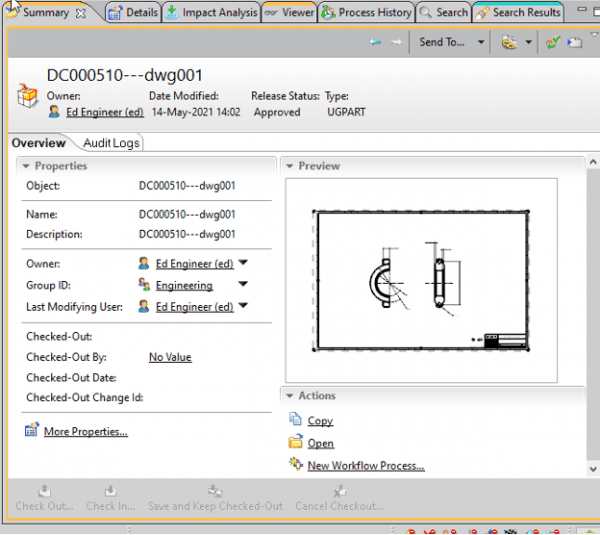This screenshot has width=600, height=535.
Task: Collapse the Preview section
Action: click(x=288, y=166)
